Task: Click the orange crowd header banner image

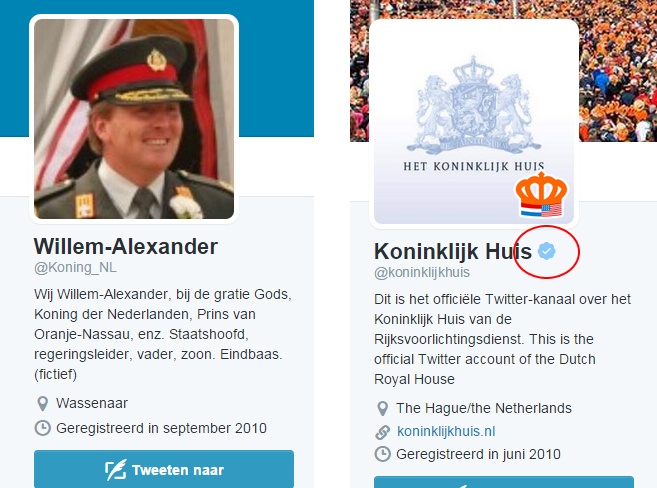Action: coord(616,70)
